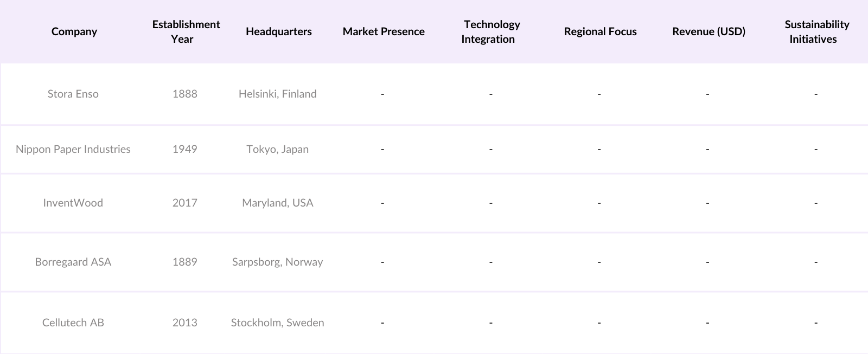Select the 1888 establishment year cell
The image size is (868, 354).
pos(184,94)
